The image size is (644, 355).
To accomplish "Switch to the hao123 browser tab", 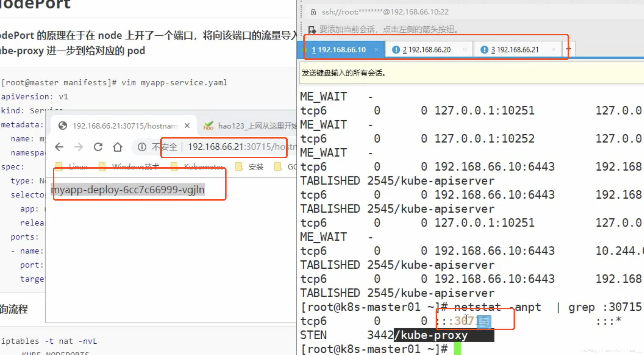I will (x=250, y=126).
